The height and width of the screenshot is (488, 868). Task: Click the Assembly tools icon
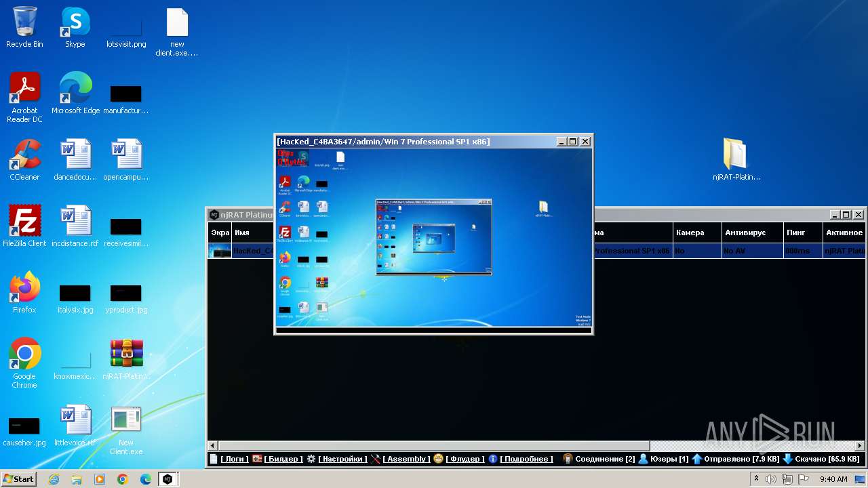[376, 459]
